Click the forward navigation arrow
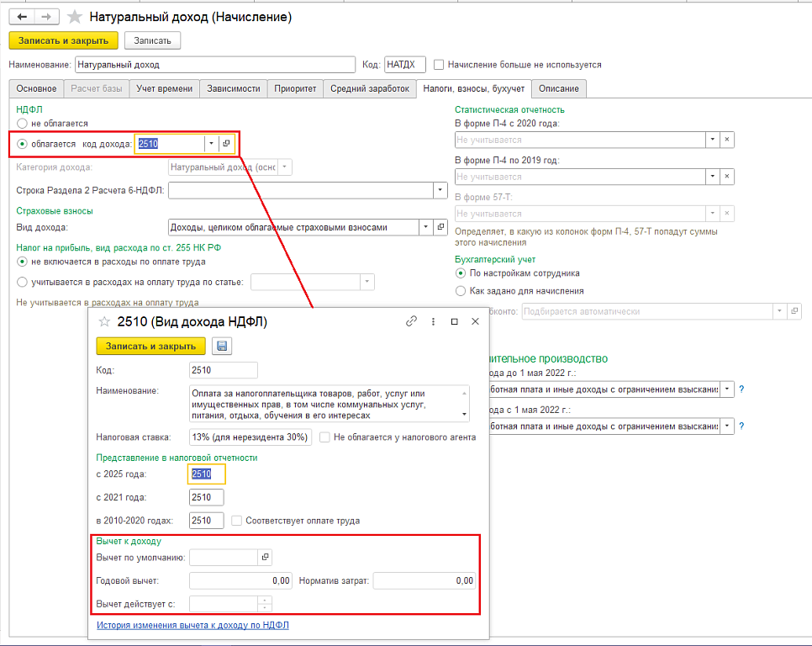 tap(47, 17)
